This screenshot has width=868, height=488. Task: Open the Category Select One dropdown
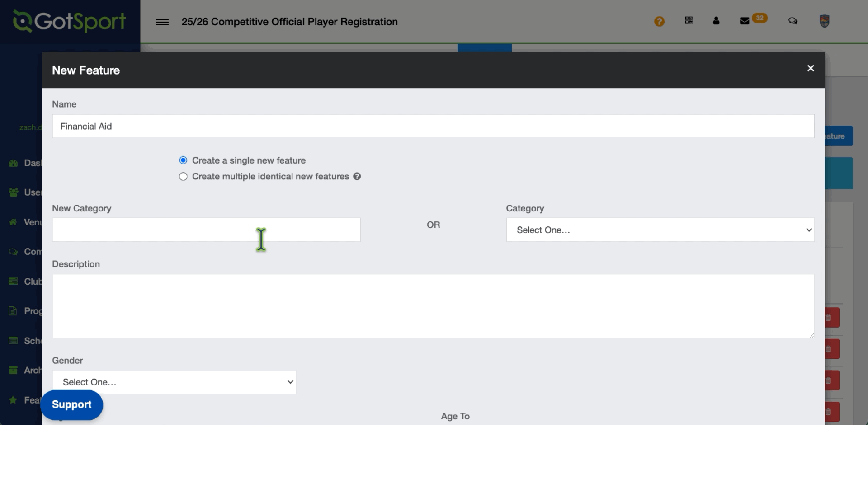click(660, 230)
